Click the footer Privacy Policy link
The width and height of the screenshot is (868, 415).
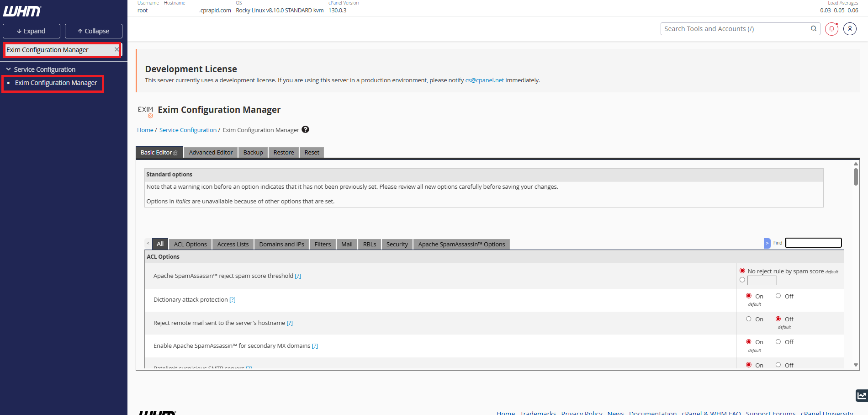click(582, 413)
